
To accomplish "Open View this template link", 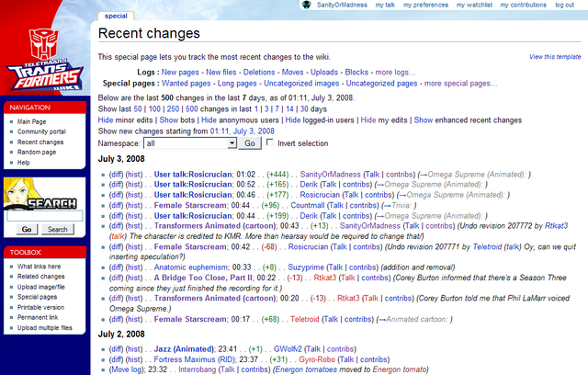I will click(555, 57).
